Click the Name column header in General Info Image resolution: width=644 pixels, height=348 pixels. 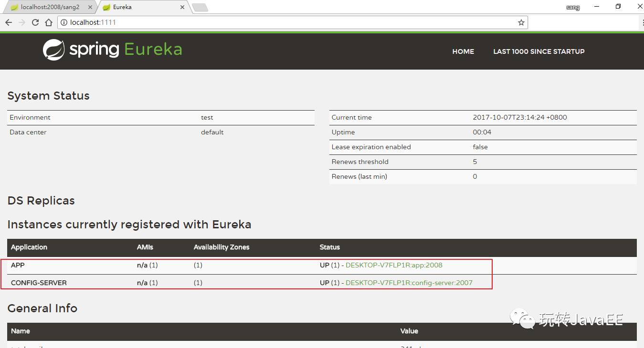click(21, 331)
